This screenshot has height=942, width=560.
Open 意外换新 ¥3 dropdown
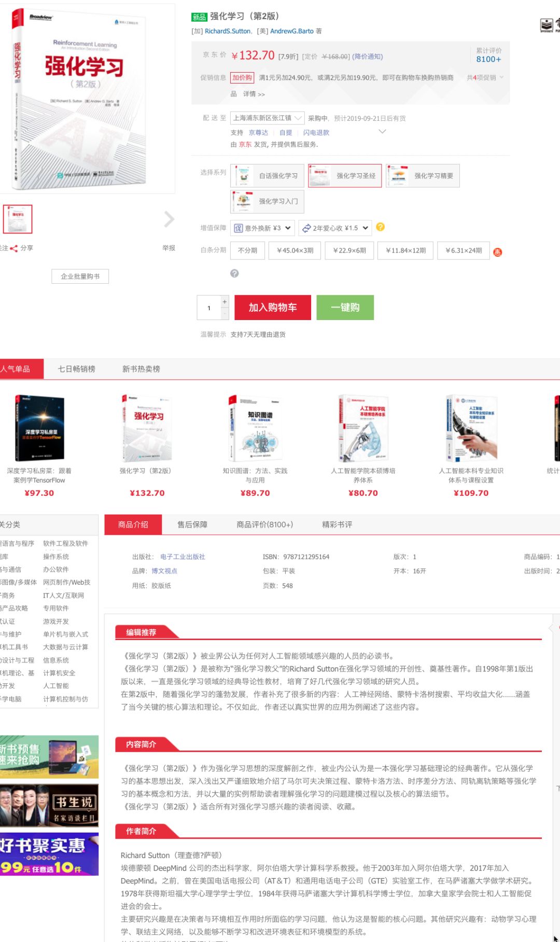pos(263,228)
